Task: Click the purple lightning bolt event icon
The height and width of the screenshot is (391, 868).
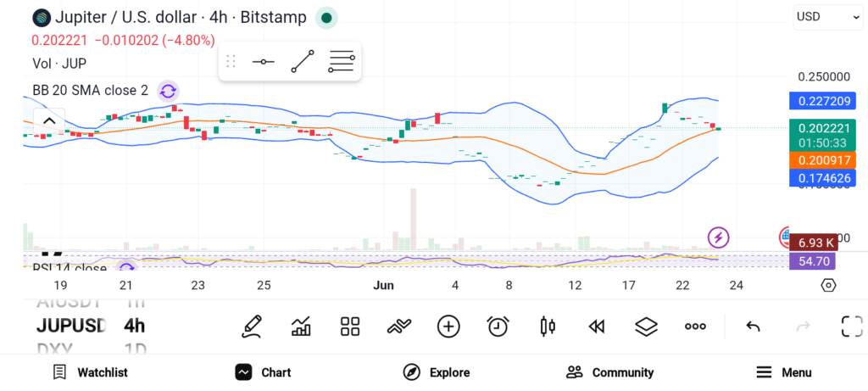Action: [x=719, y=238]
